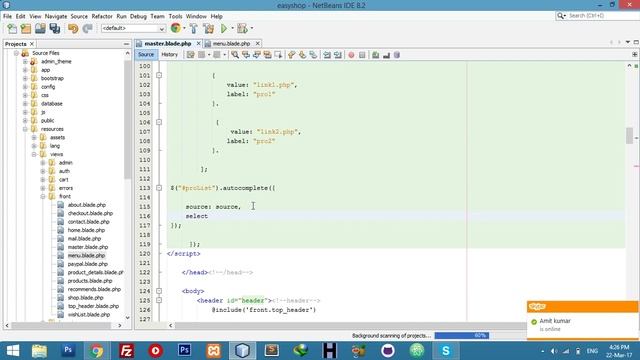Switch the editor to History view
This screenshot has height=360, width=640.
pos(169,55)
